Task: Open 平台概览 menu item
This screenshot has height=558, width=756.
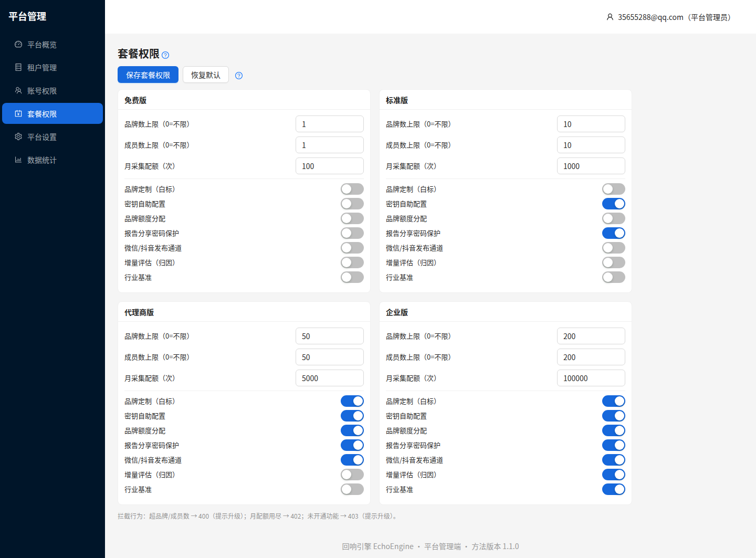Action: pos(52,45)
